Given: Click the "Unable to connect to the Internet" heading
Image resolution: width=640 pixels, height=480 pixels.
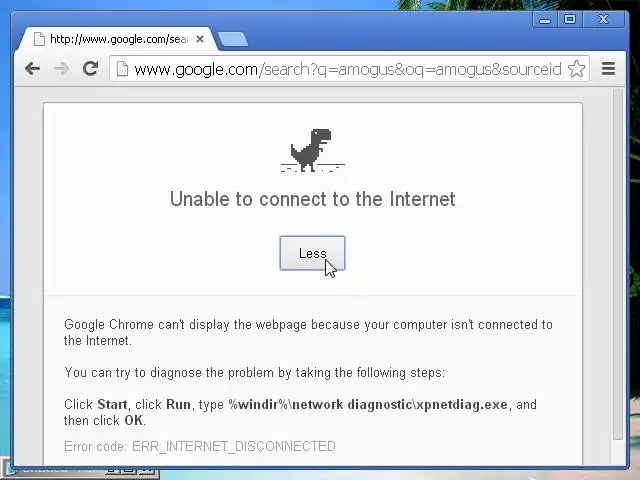Looking at the screenshot, I should [313, 199].
